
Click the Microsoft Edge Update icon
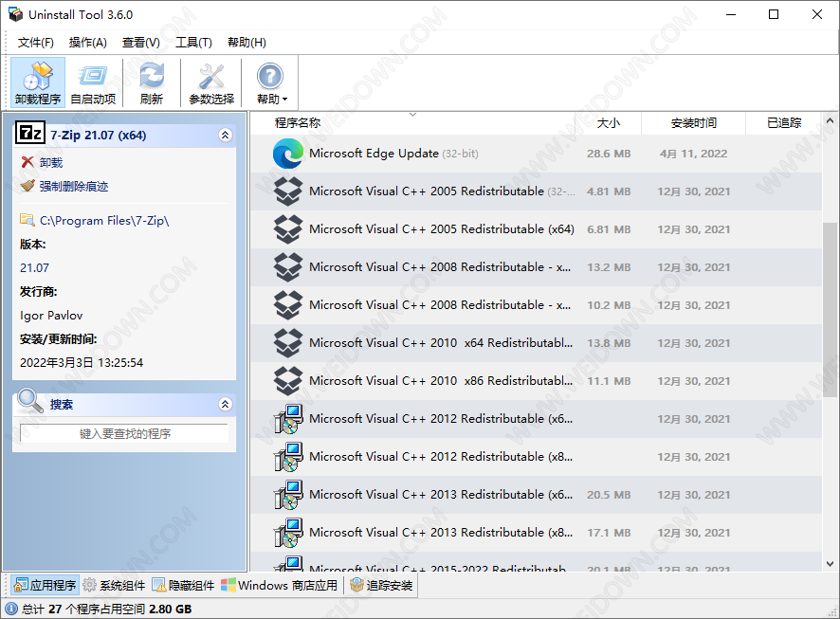tap(287, 154)
